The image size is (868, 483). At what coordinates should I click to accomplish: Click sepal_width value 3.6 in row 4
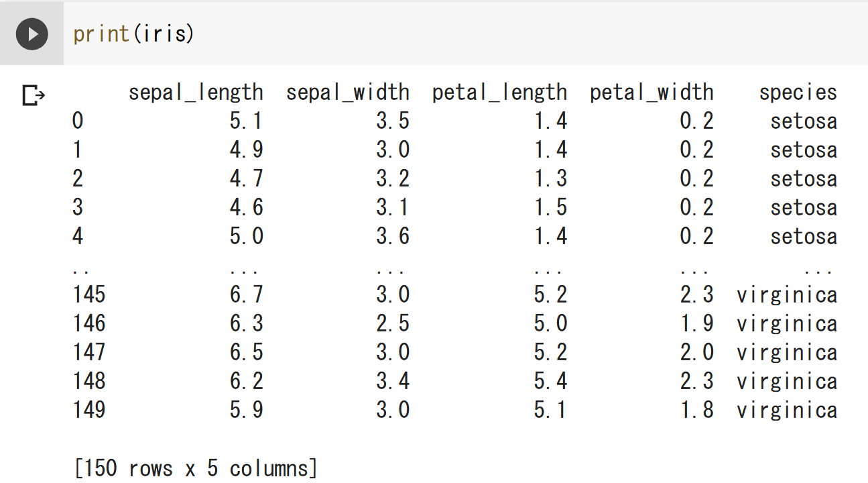coord(392,237)
